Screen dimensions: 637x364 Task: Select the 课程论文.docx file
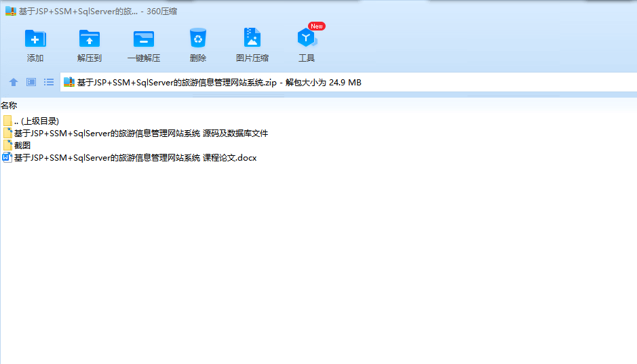point(130,157)
